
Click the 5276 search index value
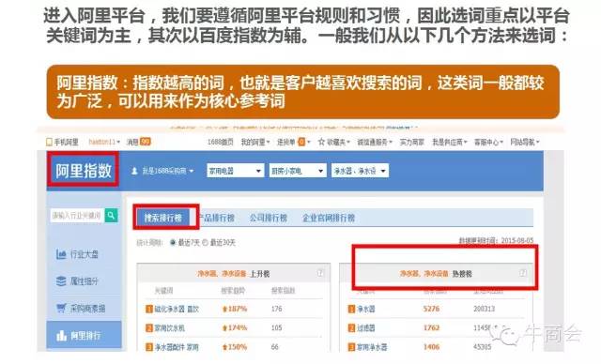[x=431, y=309]
